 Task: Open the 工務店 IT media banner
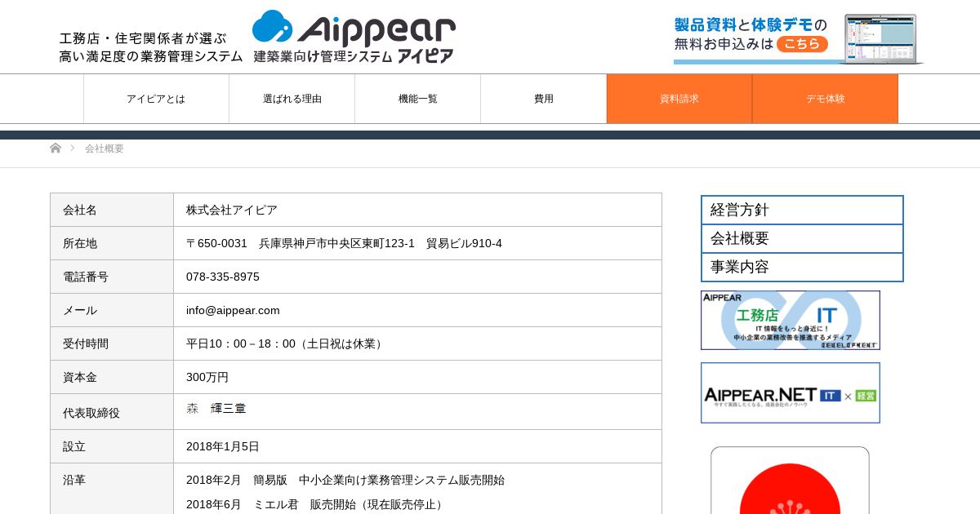click(791, 320)
